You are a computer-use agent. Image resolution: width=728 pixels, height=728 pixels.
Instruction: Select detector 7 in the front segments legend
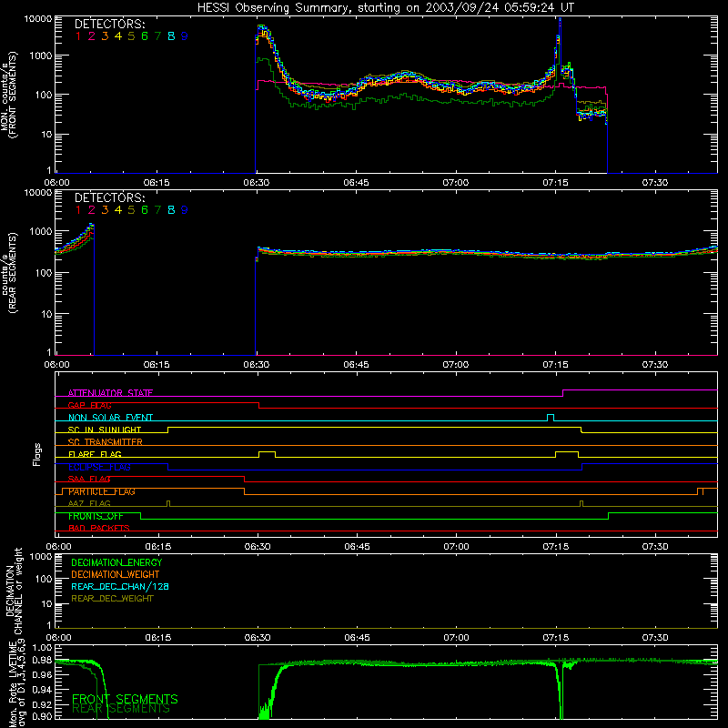157,36
